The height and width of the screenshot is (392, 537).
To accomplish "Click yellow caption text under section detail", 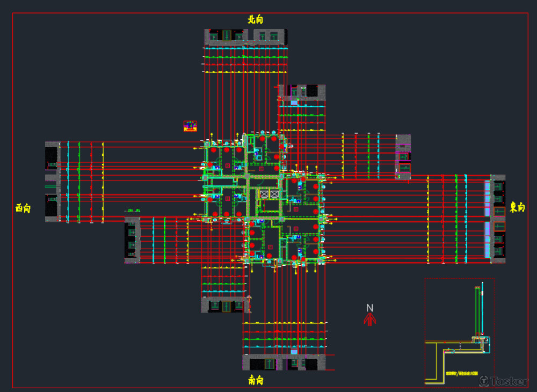I will (x=461, y=373).
